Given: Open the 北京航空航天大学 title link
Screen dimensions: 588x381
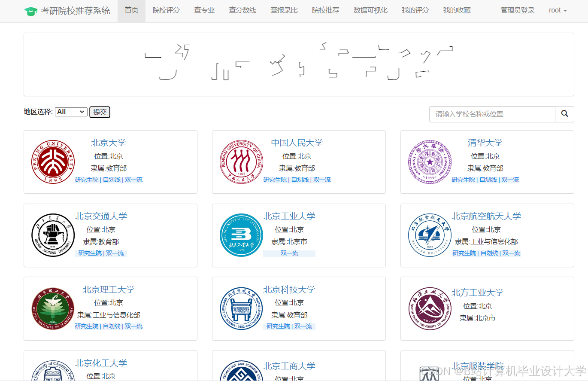Looking at the screenshot, I should tap(486, 216).
